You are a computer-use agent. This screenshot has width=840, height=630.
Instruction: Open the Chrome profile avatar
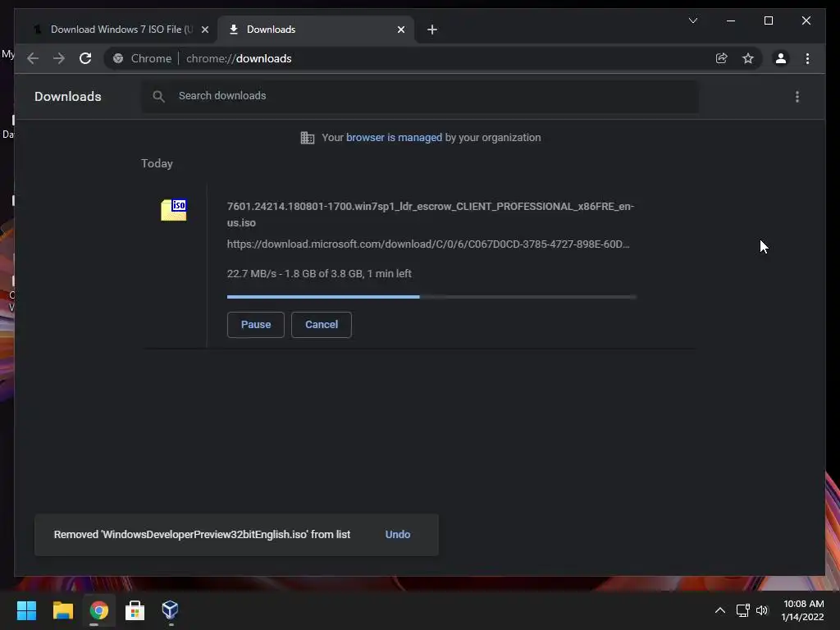(781, 58)
